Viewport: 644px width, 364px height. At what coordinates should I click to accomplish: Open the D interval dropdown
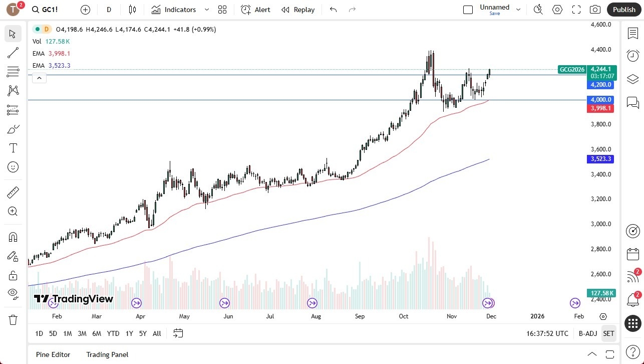tap(109, 9)
